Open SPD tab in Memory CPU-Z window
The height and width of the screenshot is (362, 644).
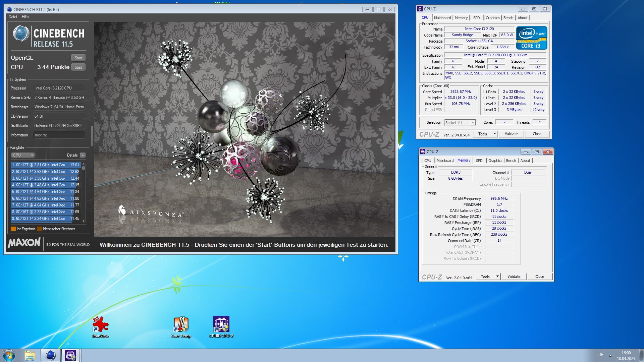[479, 161]
